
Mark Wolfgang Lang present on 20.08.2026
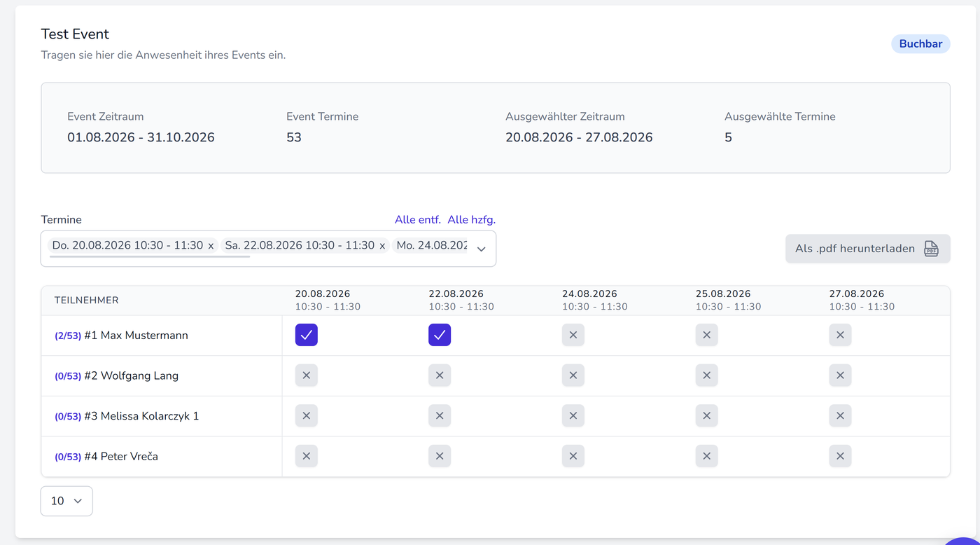pos(307,375)
